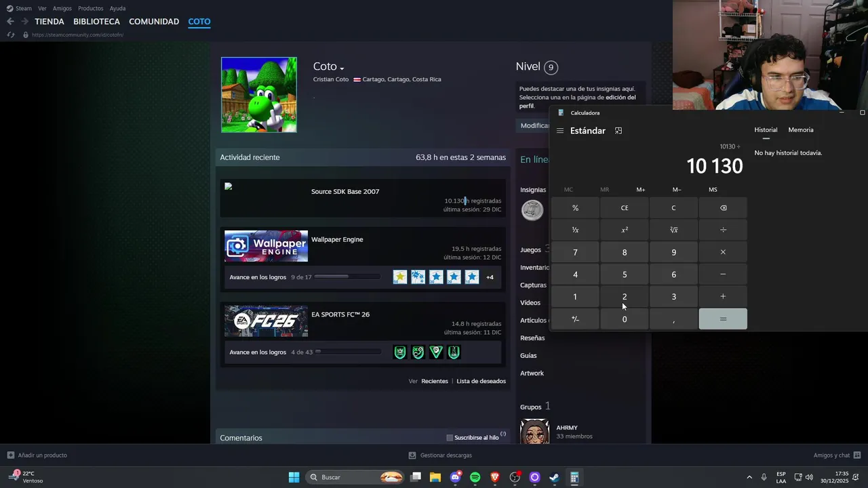
Task: Switch to Historial tab in Calculator
Action: (x=766, y=130)
